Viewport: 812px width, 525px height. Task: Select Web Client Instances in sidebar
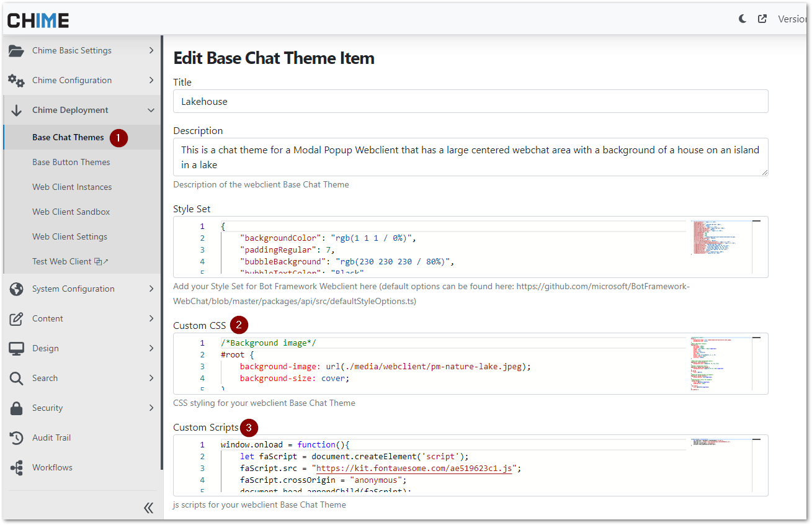tap(72, 187)
